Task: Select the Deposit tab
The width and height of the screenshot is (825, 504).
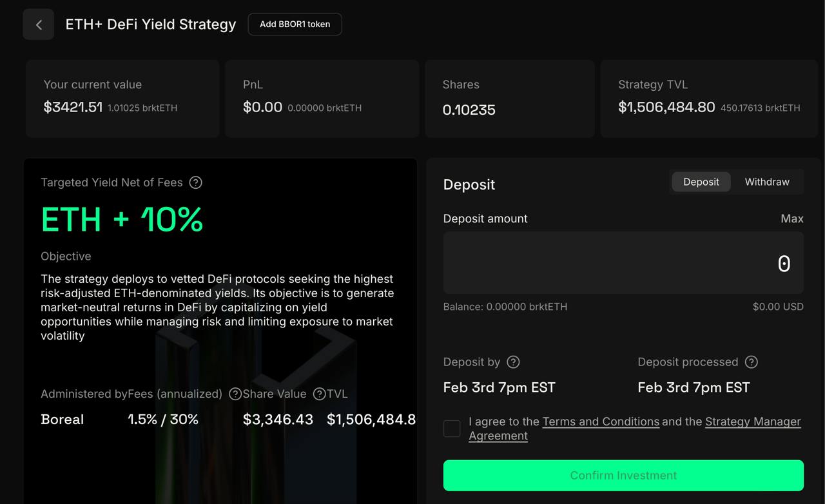Action: click(701, 182)
